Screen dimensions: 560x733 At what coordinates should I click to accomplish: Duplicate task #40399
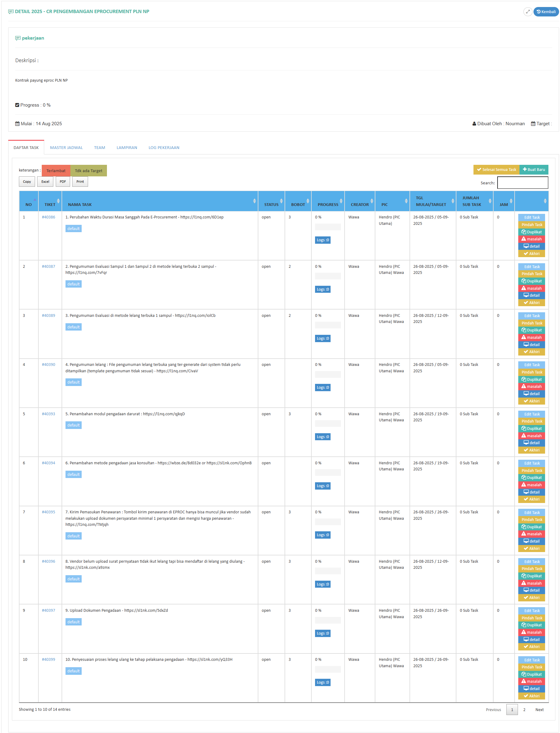532,674
